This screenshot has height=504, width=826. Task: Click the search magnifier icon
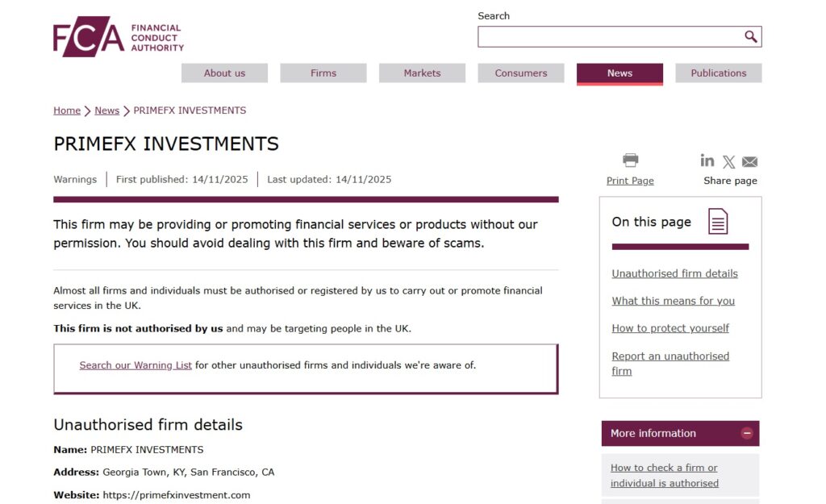pos(751,36)
